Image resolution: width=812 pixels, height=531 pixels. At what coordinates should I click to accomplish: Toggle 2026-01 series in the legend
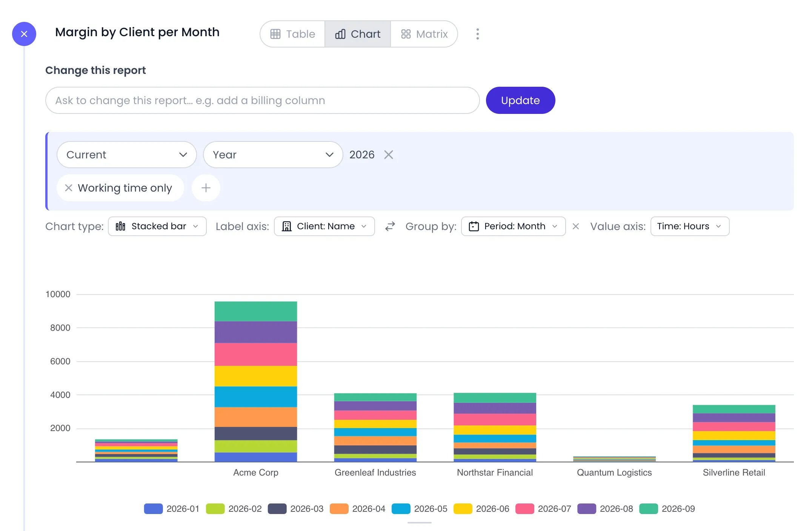click(x=172, y=509)
